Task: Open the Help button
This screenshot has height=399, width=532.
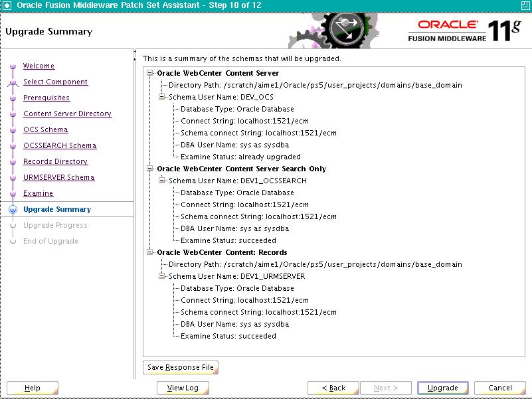Action: (x=33, y=388)
